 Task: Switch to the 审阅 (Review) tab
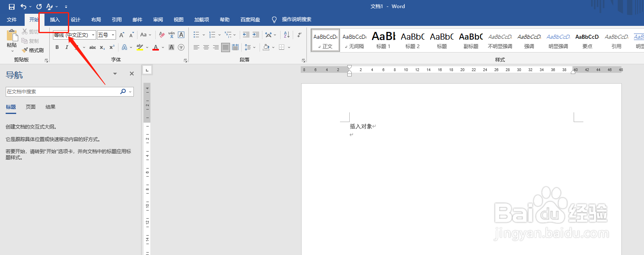coord(158,20)
